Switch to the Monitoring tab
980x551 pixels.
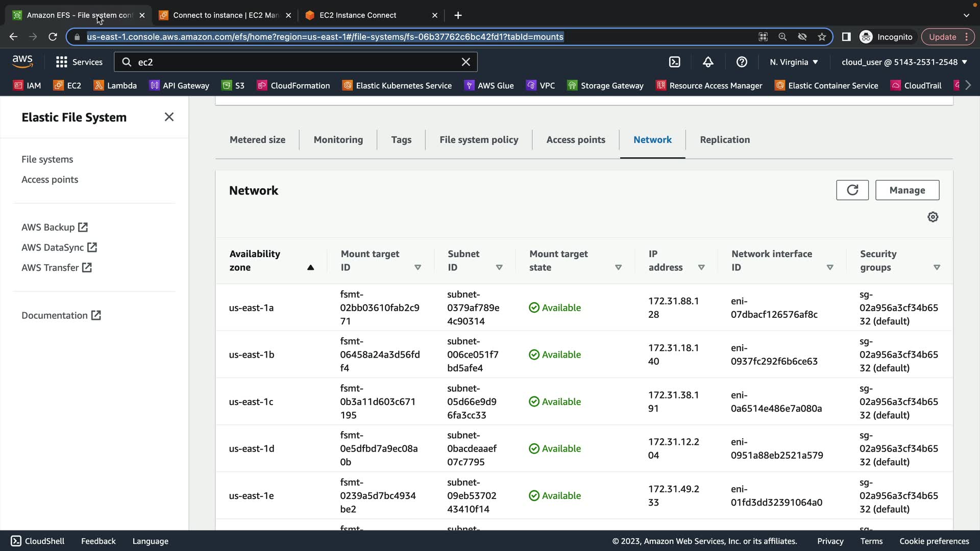click(x=338, y=140)
